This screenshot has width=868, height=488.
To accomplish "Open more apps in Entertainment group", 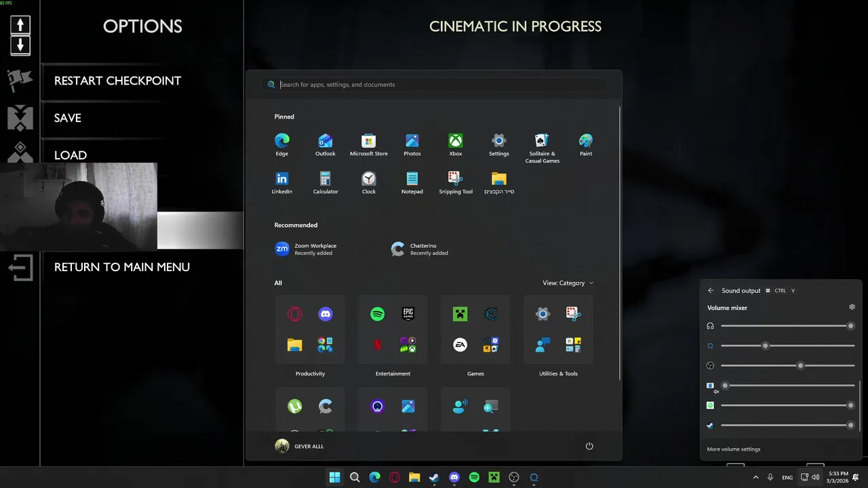I will pyautogui.click(x=408, y=345).
